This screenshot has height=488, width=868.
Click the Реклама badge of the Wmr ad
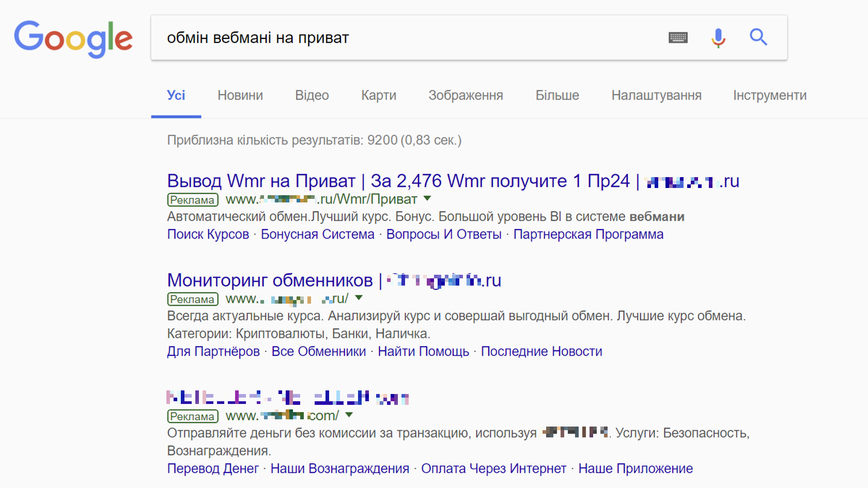193,200
